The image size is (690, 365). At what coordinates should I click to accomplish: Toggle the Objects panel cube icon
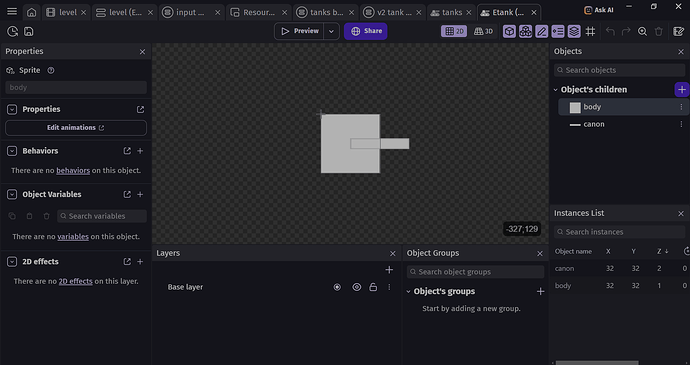[x=509, y=31]
